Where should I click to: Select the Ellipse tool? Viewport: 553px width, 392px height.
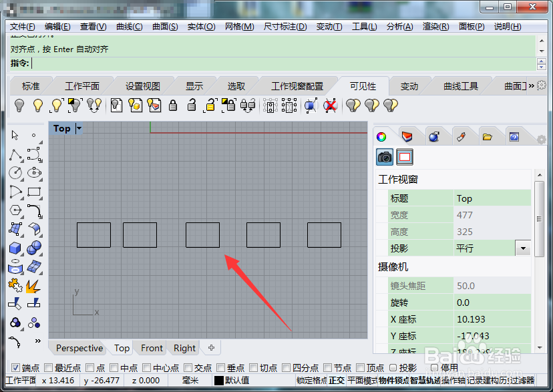(x=35, y=173)
